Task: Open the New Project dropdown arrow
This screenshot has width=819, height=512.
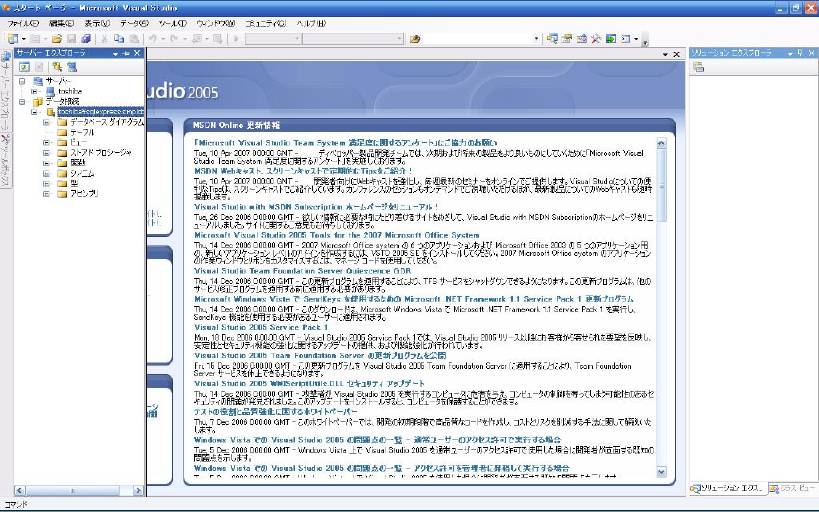Action: [x=24, y=39]
